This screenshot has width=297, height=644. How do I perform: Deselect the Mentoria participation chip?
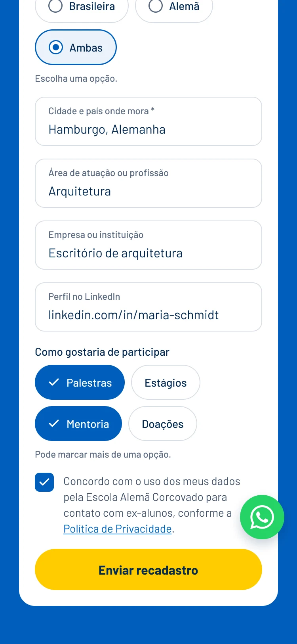(78, 424)
